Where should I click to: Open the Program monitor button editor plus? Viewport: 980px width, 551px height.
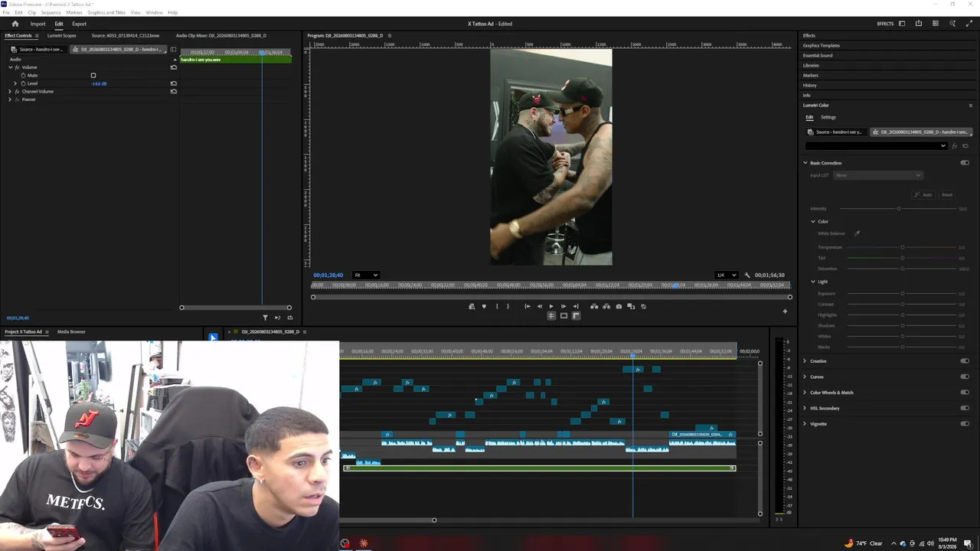tap(785, 311)
